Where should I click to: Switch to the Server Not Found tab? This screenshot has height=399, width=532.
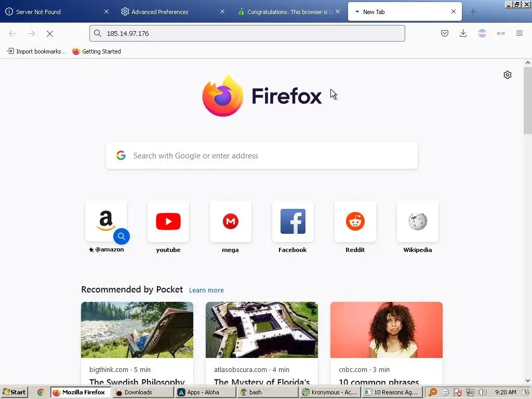click(x=58, y=12)
